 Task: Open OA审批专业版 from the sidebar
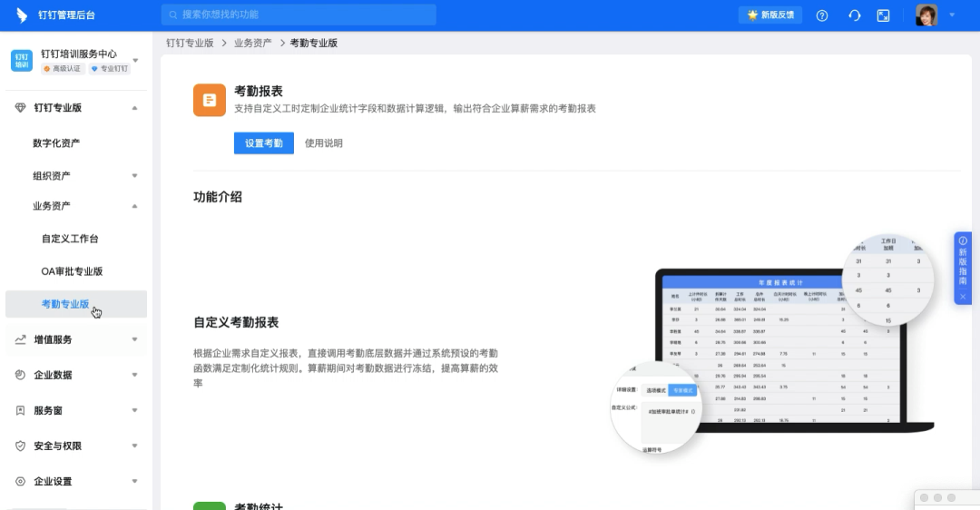tap(72, 271)
